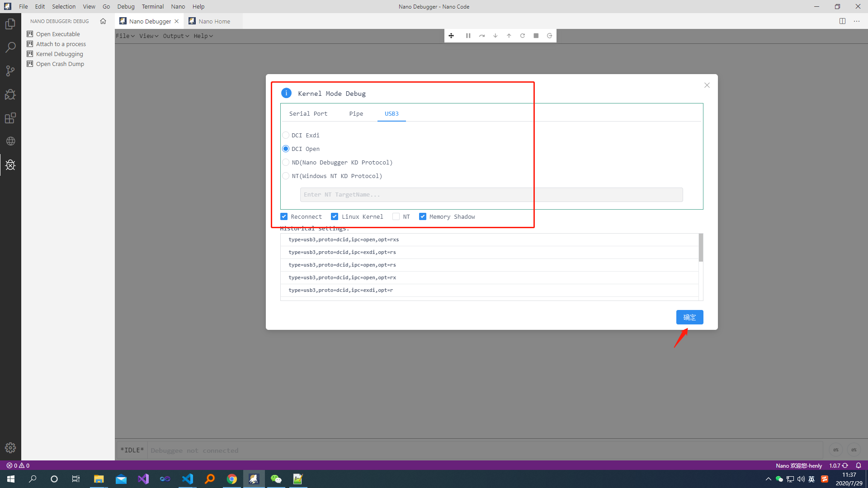Toggle split editor layout icon

pos(842,21)
